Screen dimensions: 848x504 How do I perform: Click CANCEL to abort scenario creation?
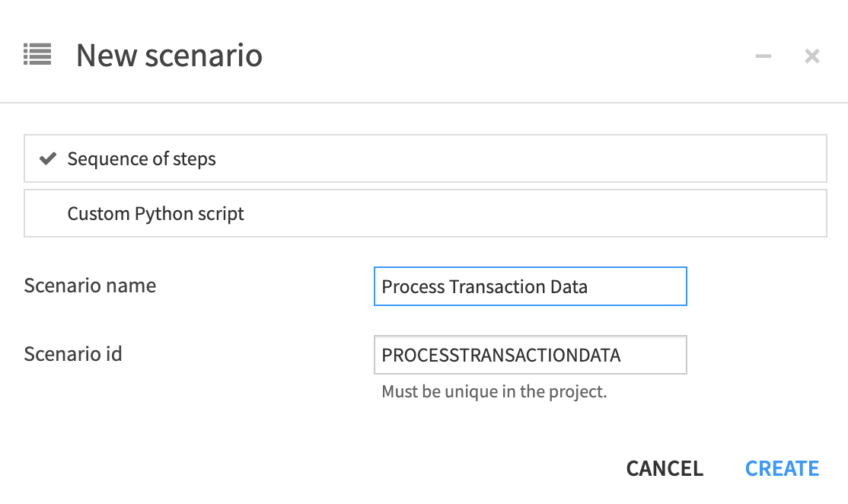click(x=664, y=467)
